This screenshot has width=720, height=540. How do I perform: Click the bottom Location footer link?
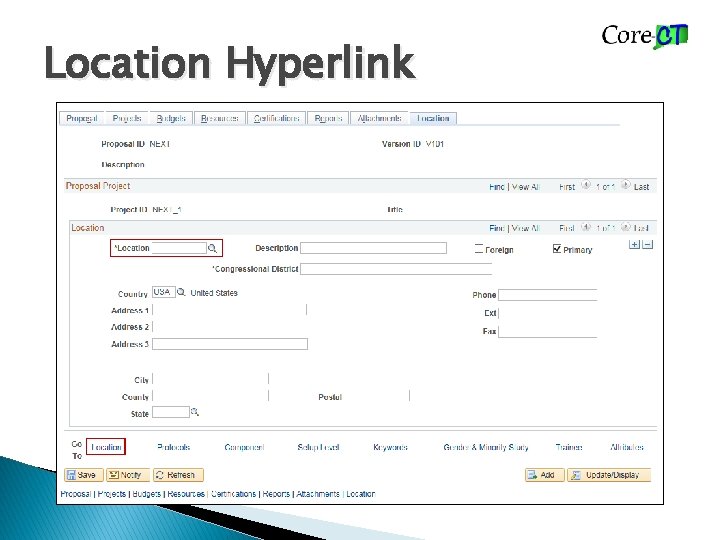pyautogui.click(x=360, y=494)
